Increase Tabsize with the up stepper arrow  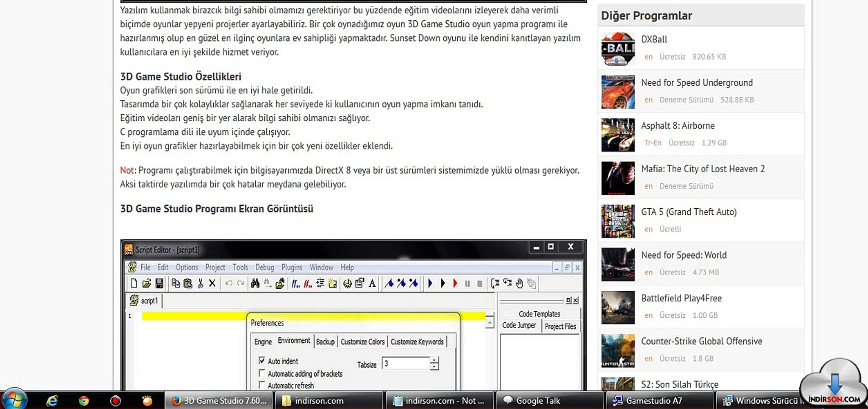pyautogui.click(x=435, y=360)
